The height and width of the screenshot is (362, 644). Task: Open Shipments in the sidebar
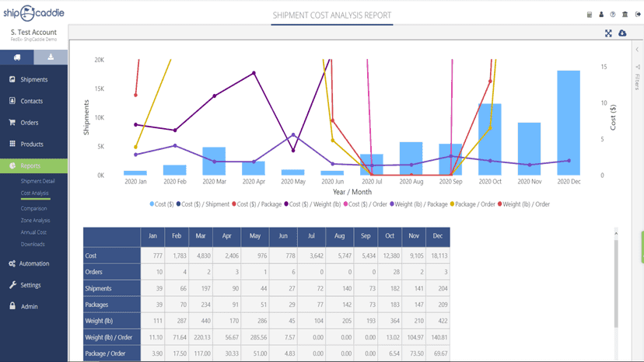click(33, 79)
